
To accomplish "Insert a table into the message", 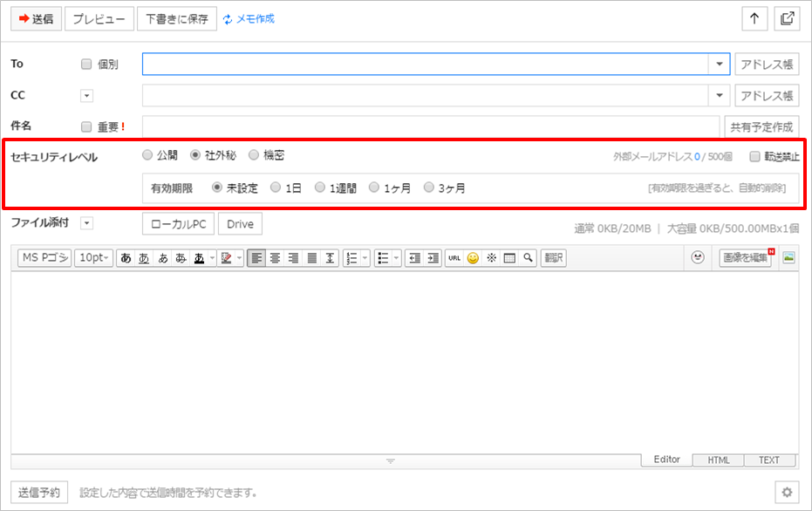I will pos(509,258).
